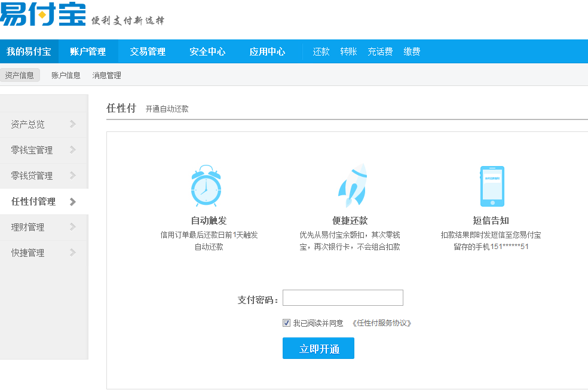Viewport: 588px width, 390px height.
Task: Click the alarm clock 自动触发 icon
Action: coord(206,186)
